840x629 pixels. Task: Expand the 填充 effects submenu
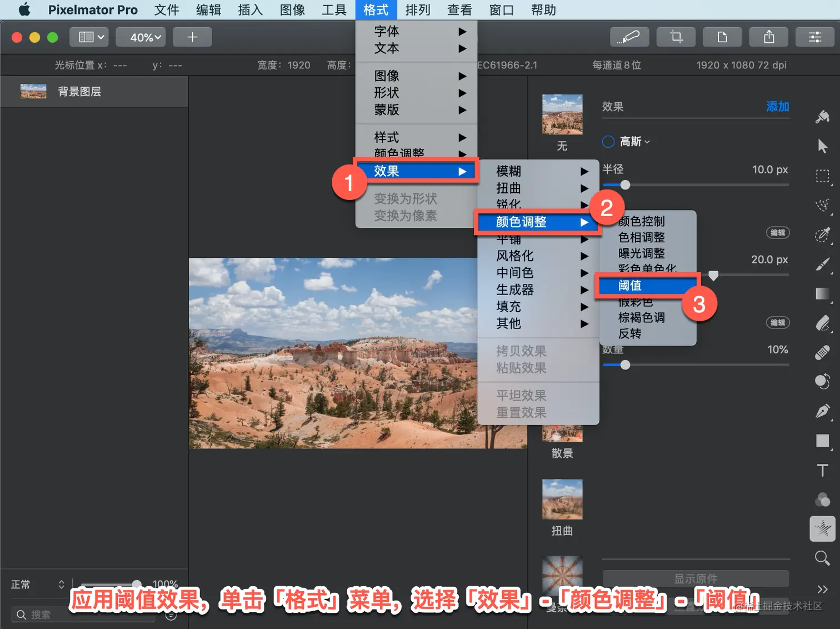538,307
